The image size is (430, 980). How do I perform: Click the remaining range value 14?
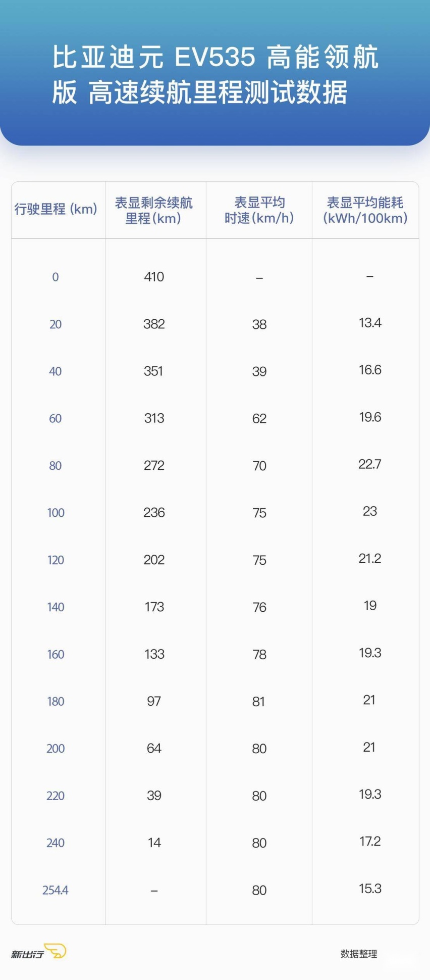tap(154, 843)
